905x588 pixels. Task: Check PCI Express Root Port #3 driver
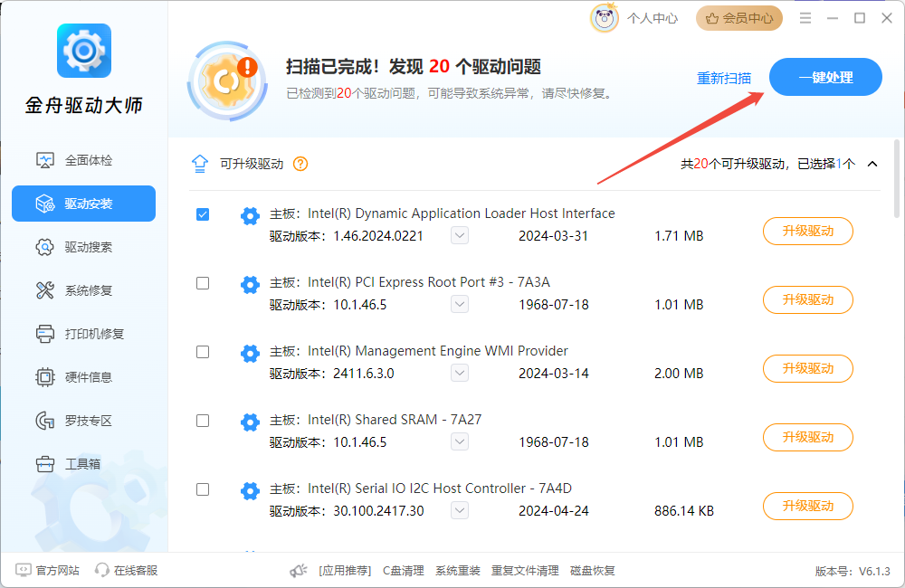pyautogui.click(x=203, y=283)
